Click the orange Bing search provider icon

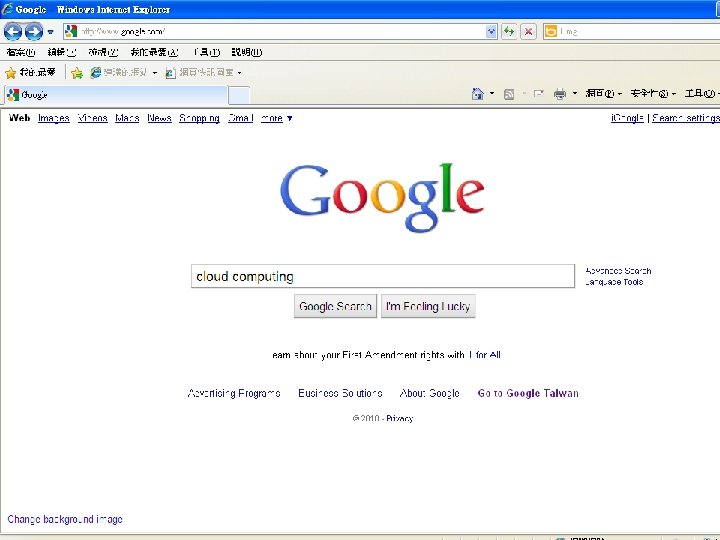pos(551,31)
